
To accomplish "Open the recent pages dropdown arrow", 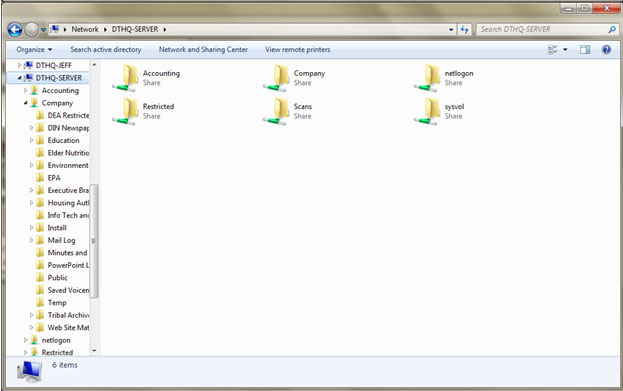I will click(x=43, y=30).
